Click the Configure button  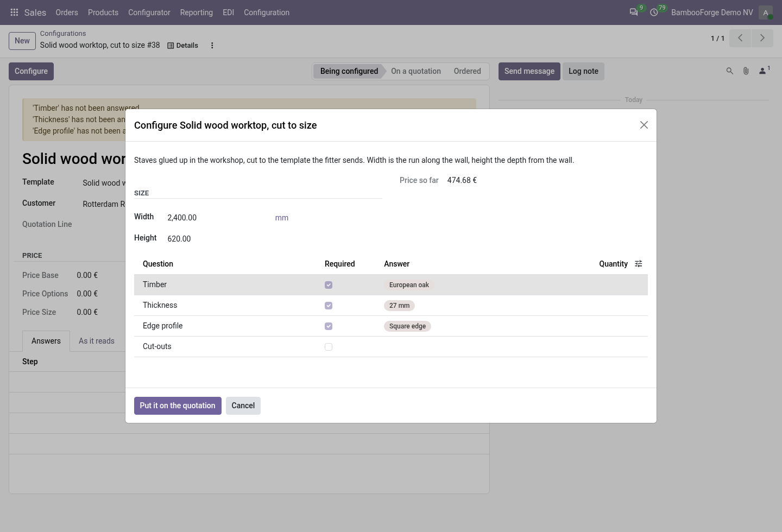coord(31,71)
